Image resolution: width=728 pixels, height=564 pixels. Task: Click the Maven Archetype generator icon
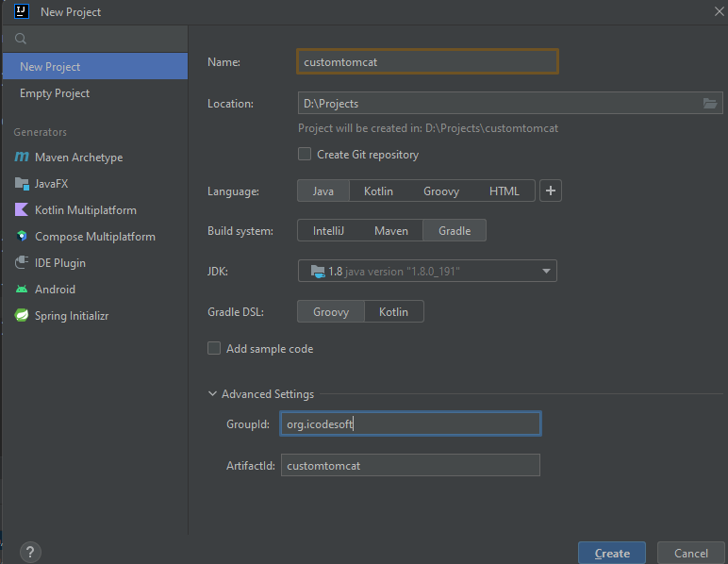pos(22,158)
